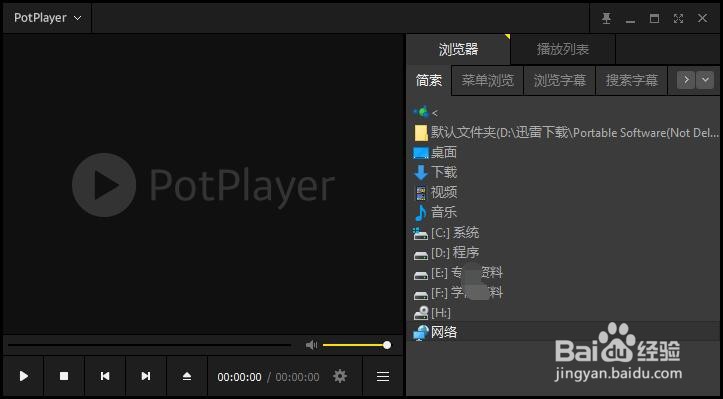The width and height of the screenshot is (723, 399).
Task: Click the optical drive icon beside [H:]
Action: pos(421,313)
